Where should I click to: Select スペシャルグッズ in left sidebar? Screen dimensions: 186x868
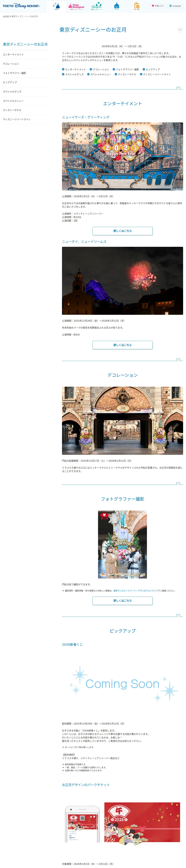[25, 92]
